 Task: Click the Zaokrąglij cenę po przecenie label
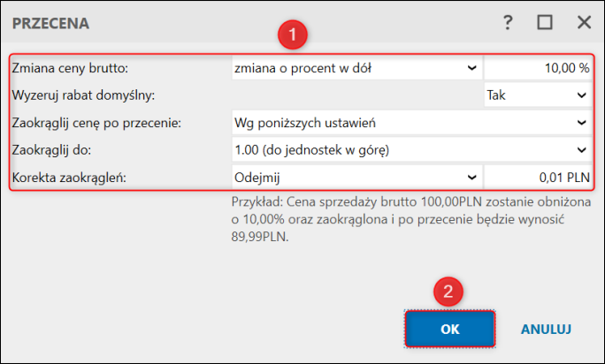tap(97, 122)
